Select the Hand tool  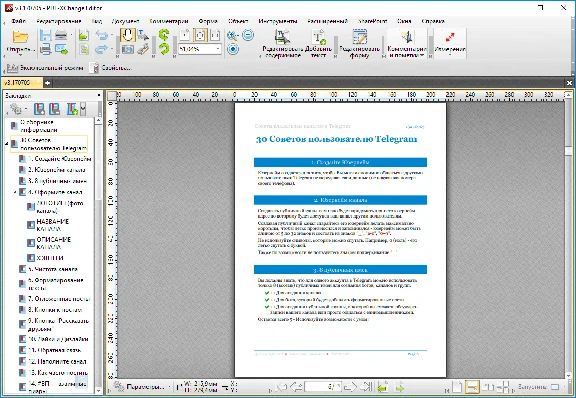coord(128,35)
